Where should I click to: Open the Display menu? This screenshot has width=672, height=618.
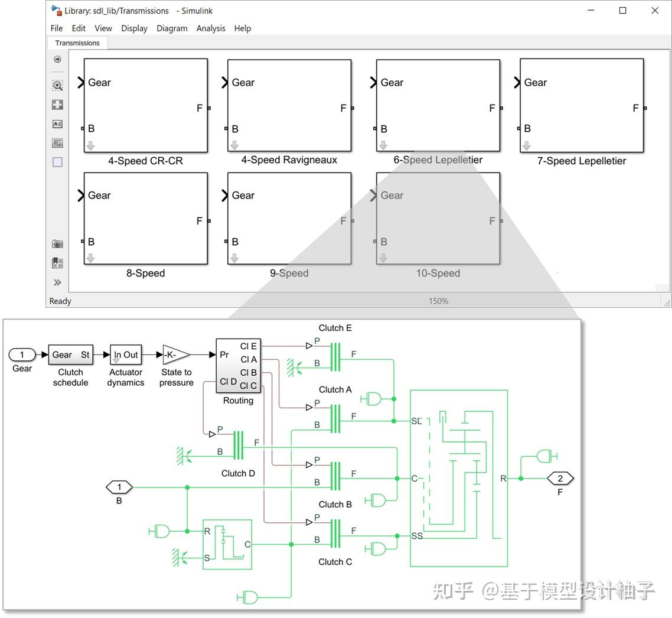[134, 28]
